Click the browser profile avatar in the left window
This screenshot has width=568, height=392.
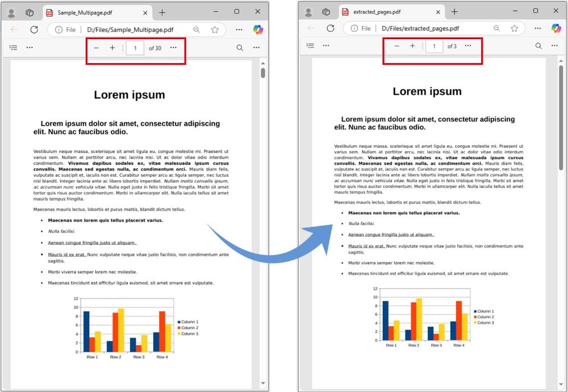pyautogui.click(x=12, y=12)
